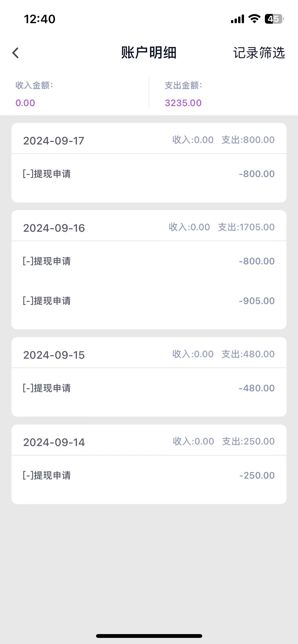Open the 提现申请 -480.00 withdrawal entry
Screen dimensions: 298x644
(149, 388)
